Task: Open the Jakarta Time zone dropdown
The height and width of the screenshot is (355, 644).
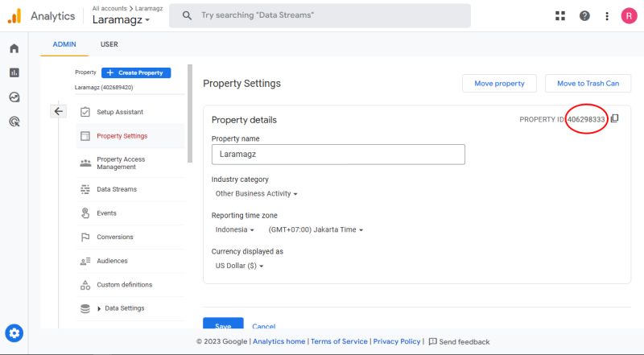Action: (316, 229)
